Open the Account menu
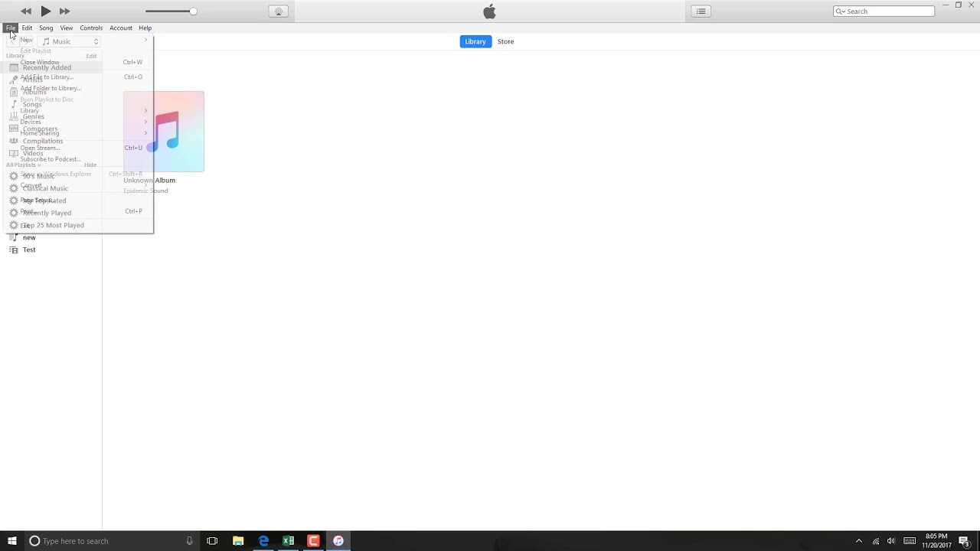The height and width of the screenshot is (551, 980). pyautogui.click(x=121, y=28)
